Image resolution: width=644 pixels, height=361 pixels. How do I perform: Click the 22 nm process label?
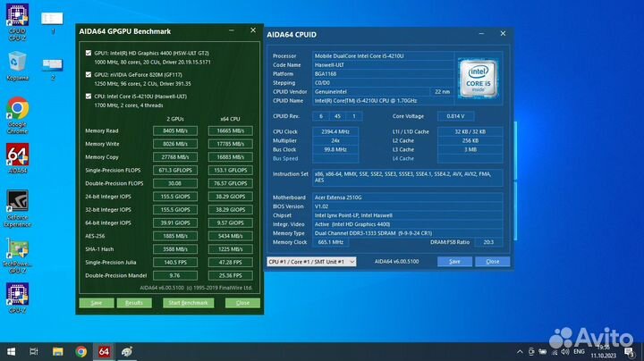442,92
